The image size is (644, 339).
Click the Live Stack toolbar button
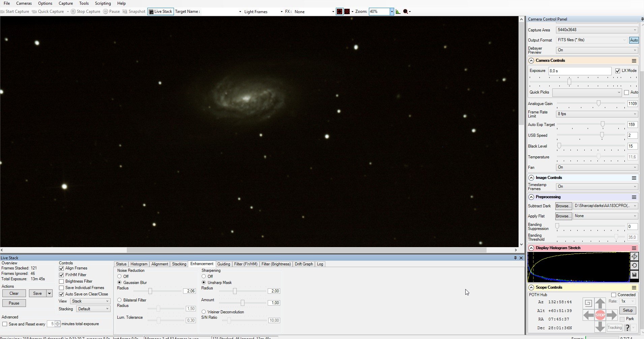coord(160,11)
